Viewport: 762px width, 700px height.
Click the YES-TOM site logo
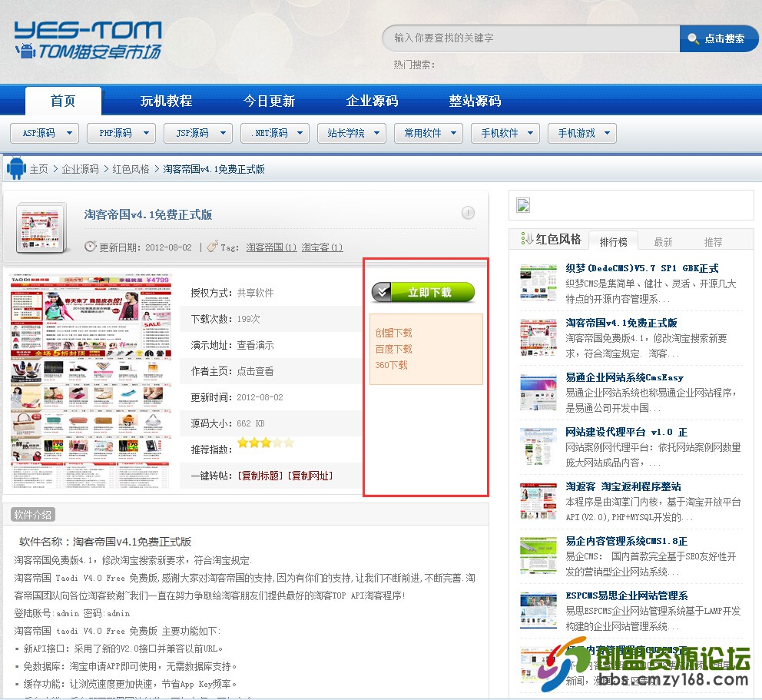point(88,41)
